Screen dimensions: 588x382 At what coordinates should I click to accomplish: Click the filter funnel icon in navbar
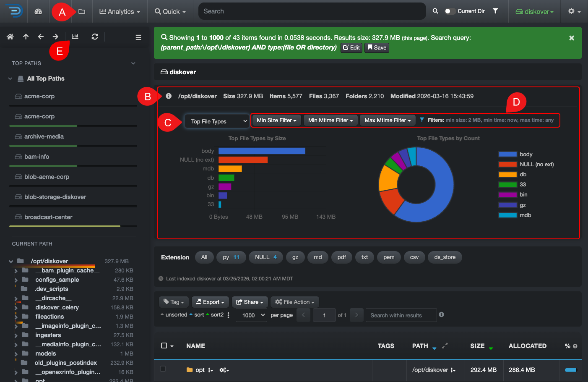pyautogui.click(x=495, y=11)
